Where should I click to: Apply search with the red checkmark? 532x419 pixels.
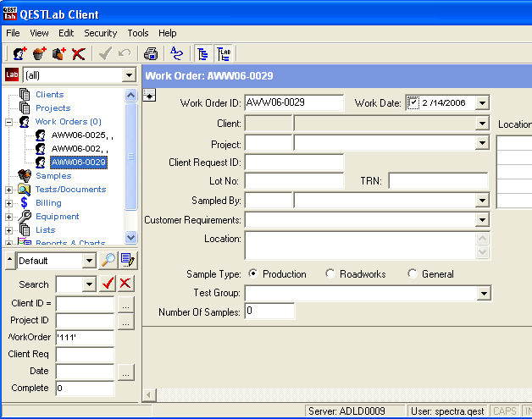point(108,284)
